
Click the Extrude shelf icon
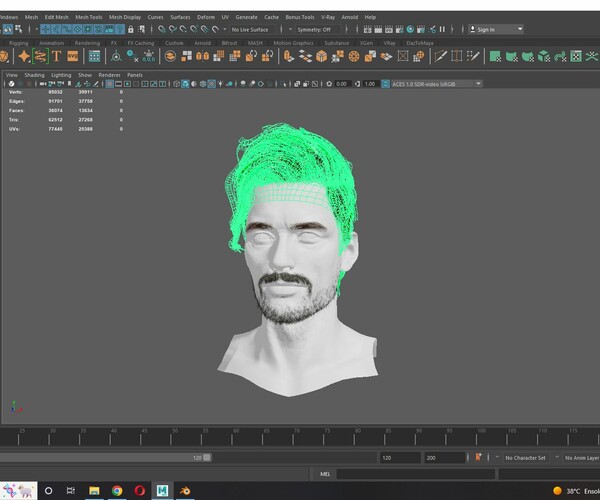(x=289, y=56)
